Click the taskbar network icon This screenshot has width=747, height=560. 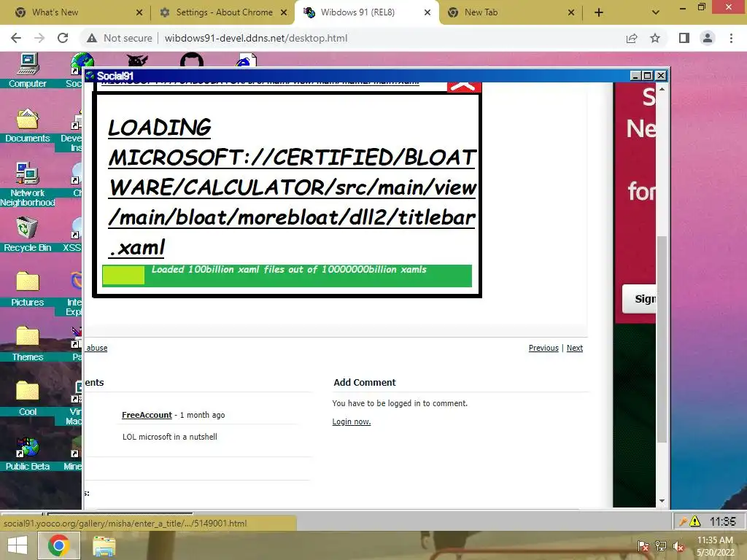pyautogui.click(x=661, y=547)
